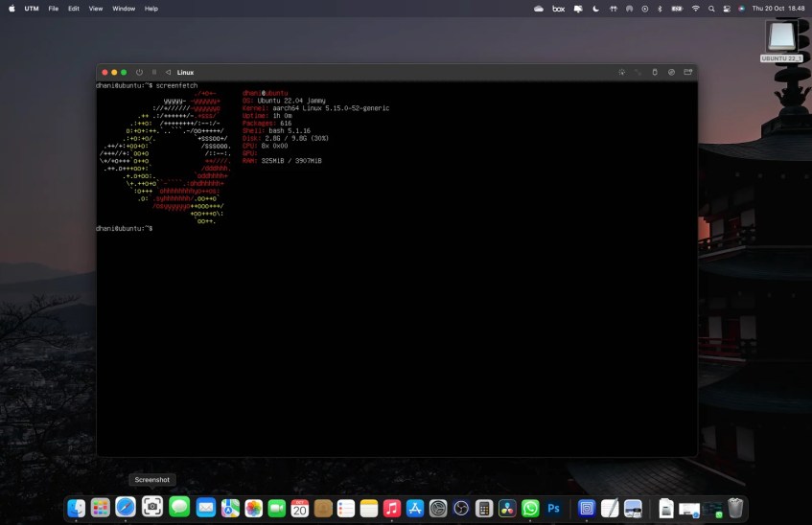This screenshot has width=812, height=525.
Task: Launch OBS Studio from the dock
Action: coord(461,508)
